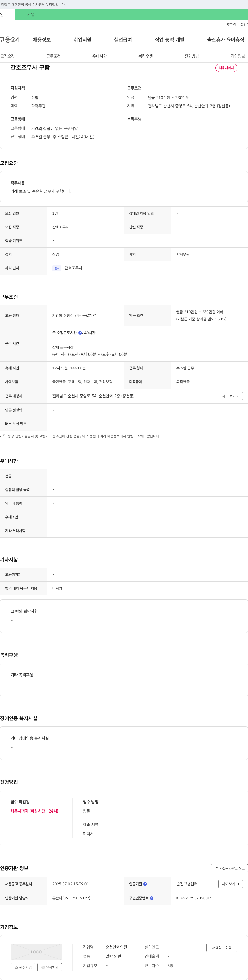The image size is (248, 980).
Task: Jump to 모집요강 section tab
Action: click(7, 56)
